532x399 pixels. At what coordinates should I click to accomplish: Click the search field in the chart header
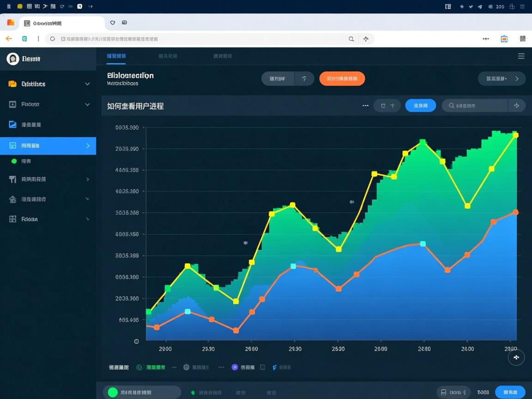[x=475, y=106]
